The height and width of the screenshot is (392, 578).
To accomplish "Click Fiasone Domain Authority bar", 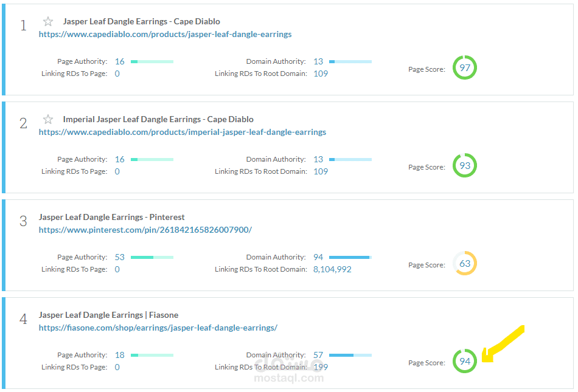I will 350,355.
